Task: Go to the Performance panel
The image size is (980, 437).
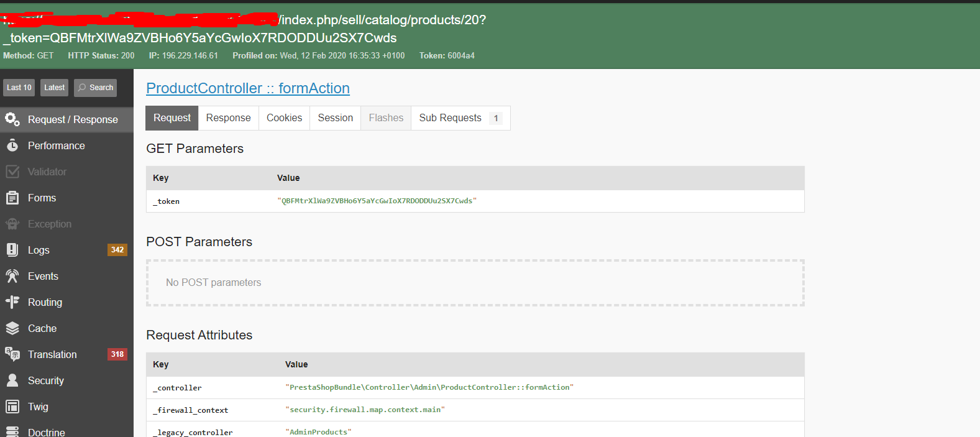Action: [66, 145]
